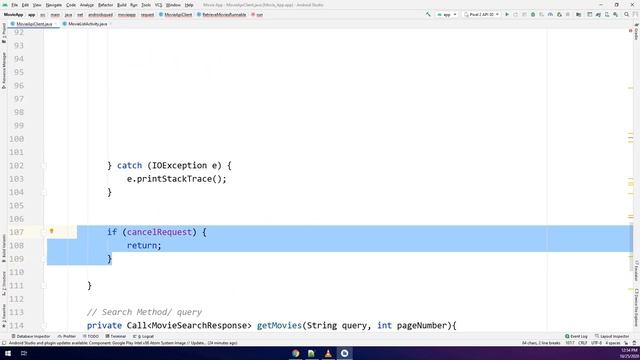Image resolution: width=640 pixels, height=360 pixels.
Task: Open the Run menu
Action: click(x=133, y=5)
